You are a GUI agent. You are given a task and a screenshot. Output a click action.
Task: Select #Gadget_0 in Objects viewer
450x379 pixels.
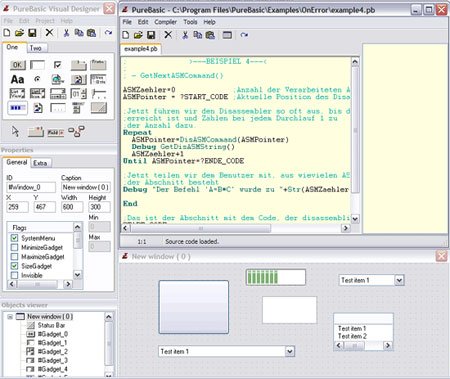click(53, 334)
